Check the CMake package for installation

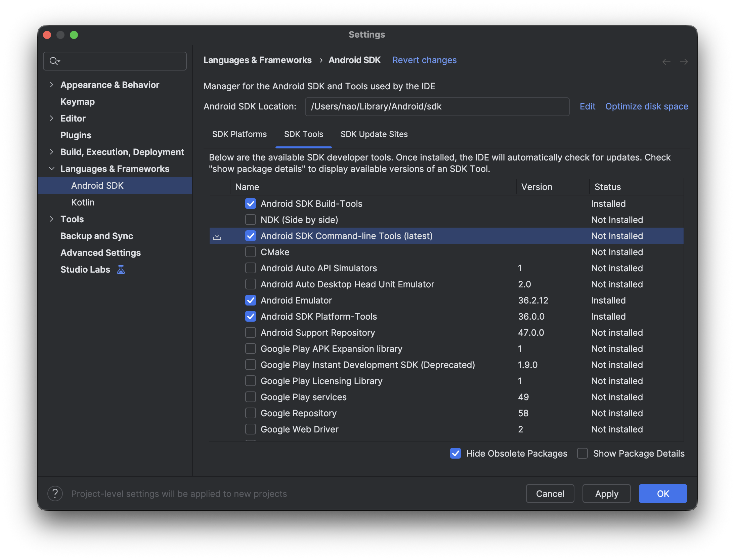coord(251,252)
